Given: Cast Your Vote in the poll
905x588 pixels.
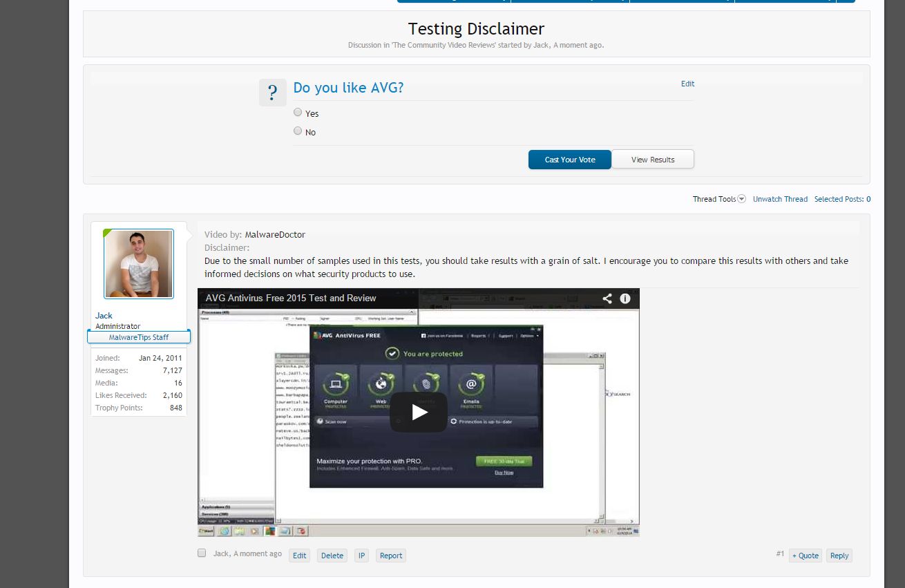Looking at the screenshot, I should tap(570, 160).
